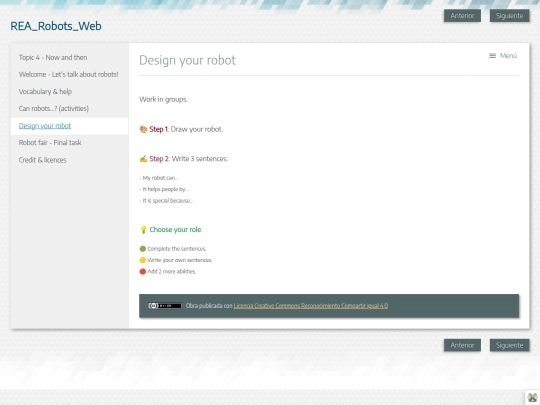Click the yellow circle beside Write your own sentences
540x405 pixels.
click(143, 260)
